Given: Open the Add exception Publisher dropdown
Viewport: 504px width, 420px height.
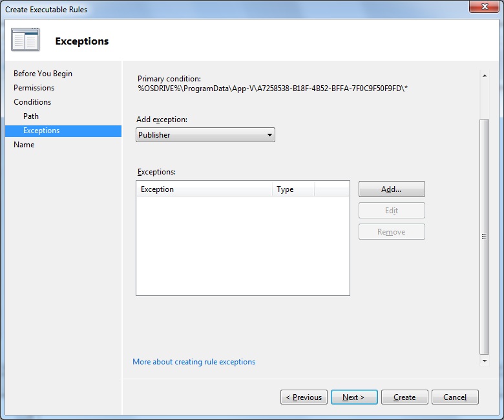Looking at the screenshot, I should [205, 135].
